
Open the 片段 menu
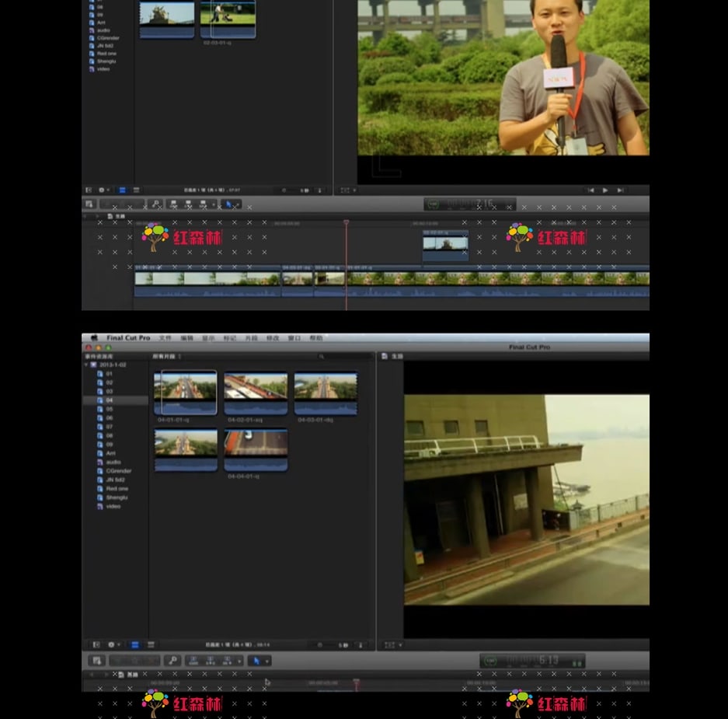tap(251, 337)
